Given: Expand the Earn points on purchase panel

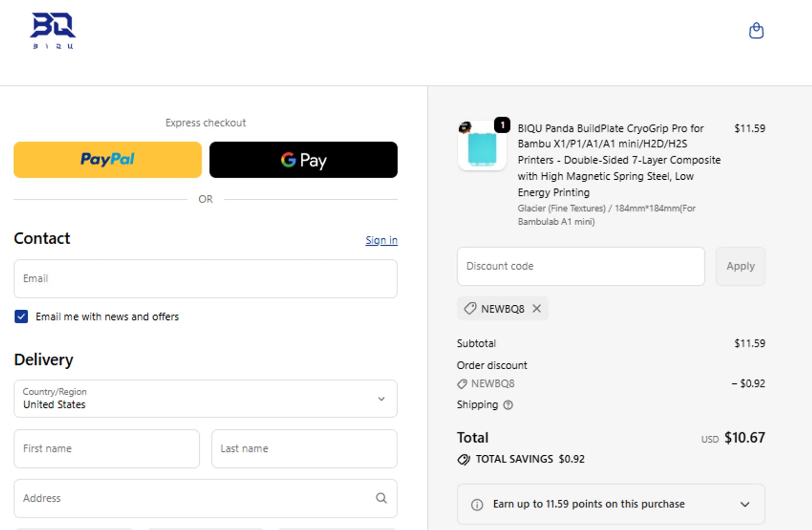Looking at the screenshot, I should (x=611, y=504).
